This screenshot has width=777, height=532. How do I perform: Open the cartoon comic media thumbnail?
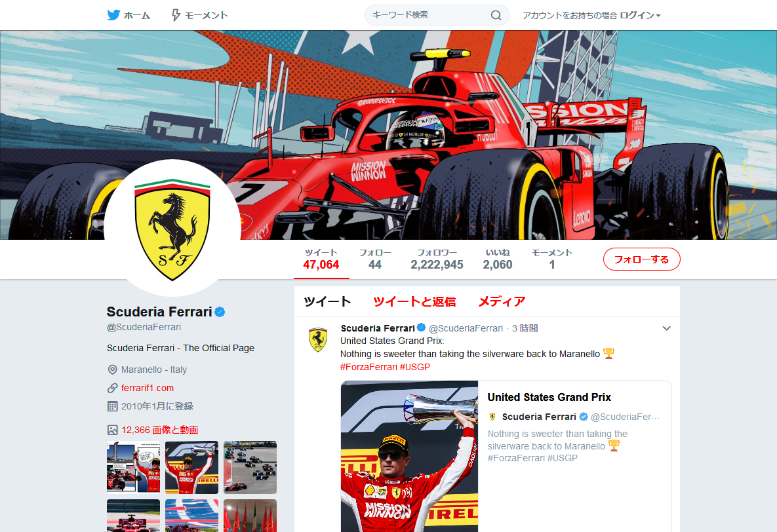[x=133, y=467]
